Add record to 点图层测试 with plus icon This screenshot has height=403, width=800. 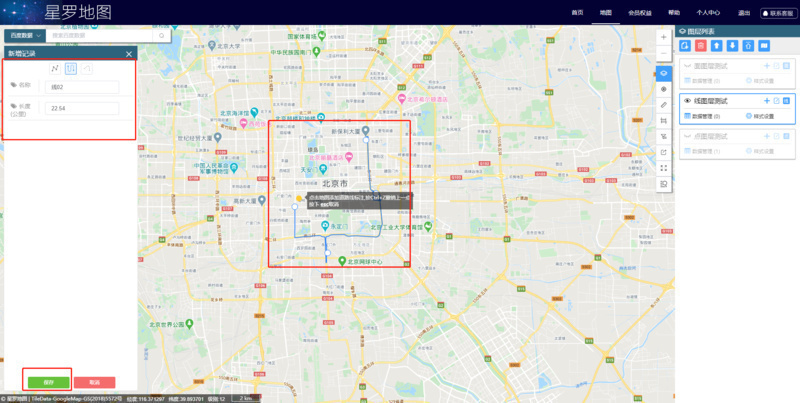pyautogui.click(x=767, y=136)
